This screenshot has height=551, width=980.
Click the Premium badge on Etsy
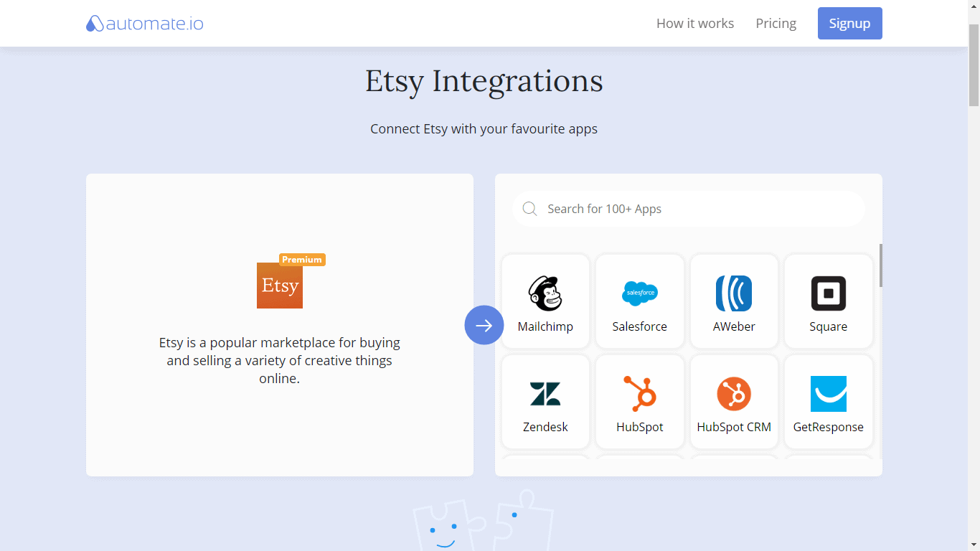pos(302,260)
